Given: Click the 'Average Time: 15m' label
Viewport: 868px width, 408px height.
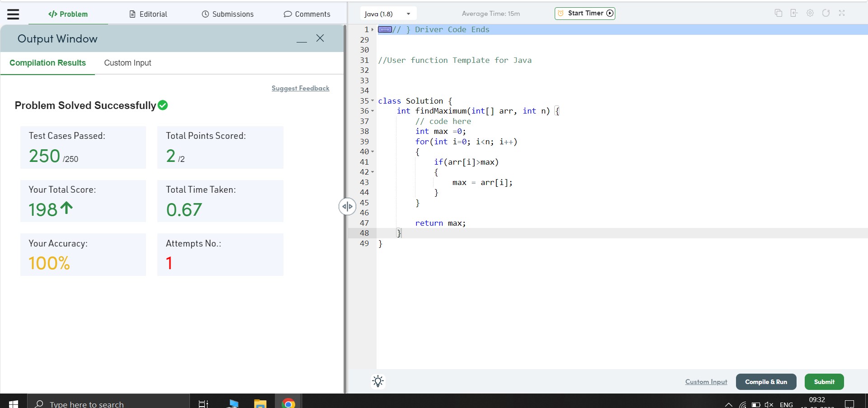Looking at the screenshot, I should coord(491,14).
